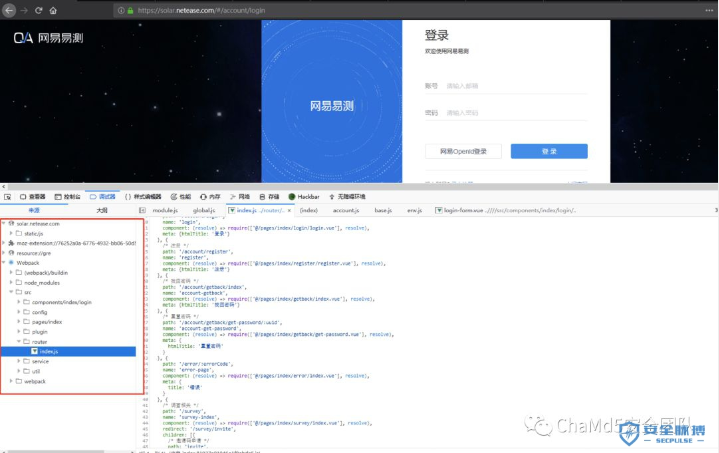Open the 网络 Network tab
The height and width of the screenshot is (453, 719).
pyautogui.click(x=240, y=197)
